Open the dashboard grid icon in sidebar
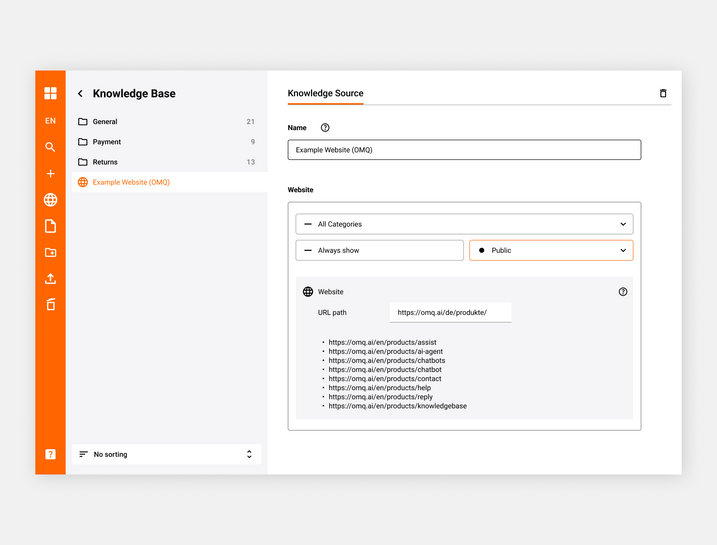 (50, 93)
